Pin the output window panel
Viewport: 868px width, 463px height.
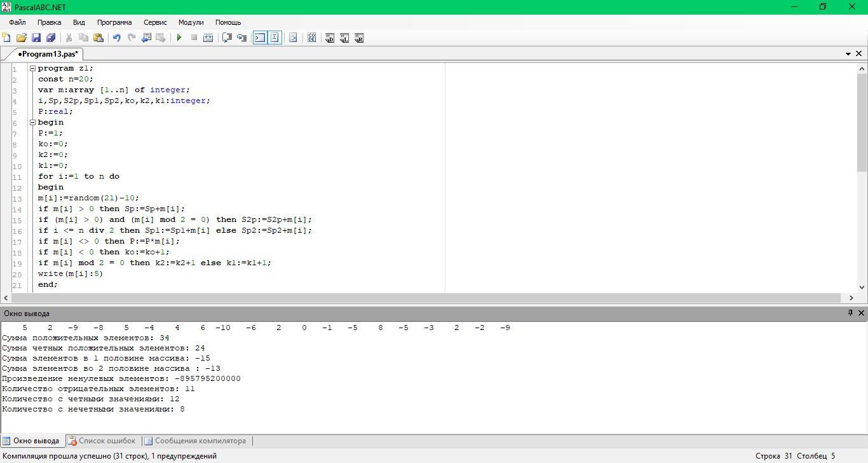[850, 313]
